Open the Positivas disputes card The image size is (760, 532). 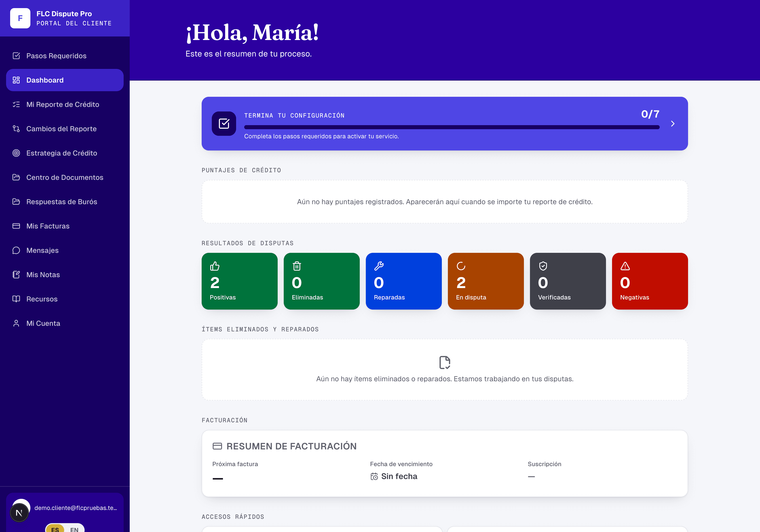[240, 281]
